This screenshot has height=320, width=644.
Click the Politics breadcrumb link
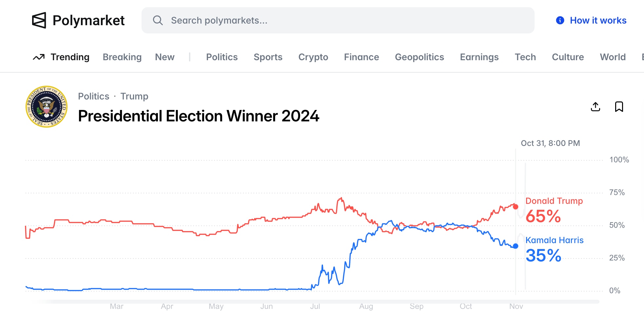pos(93,96)
